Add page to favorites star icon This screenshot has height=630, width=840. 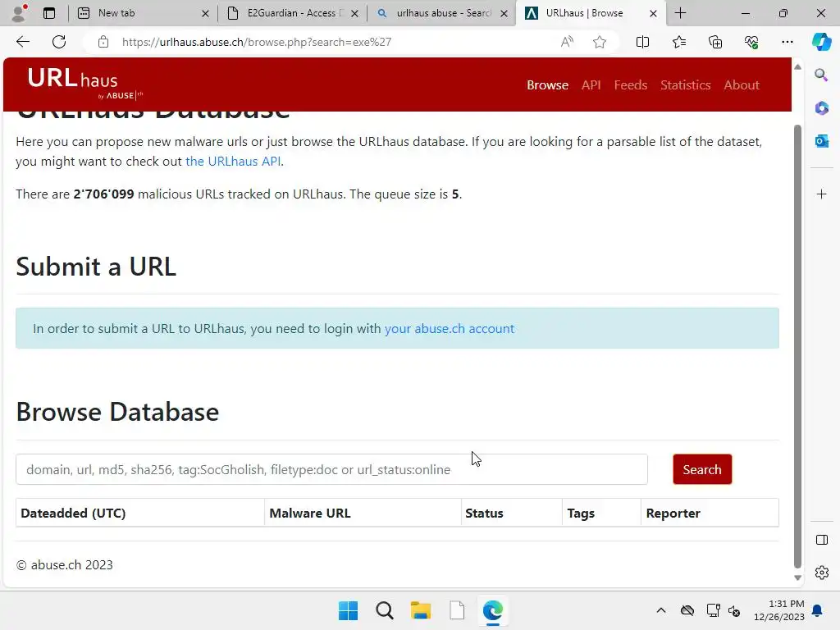point(600,42)
